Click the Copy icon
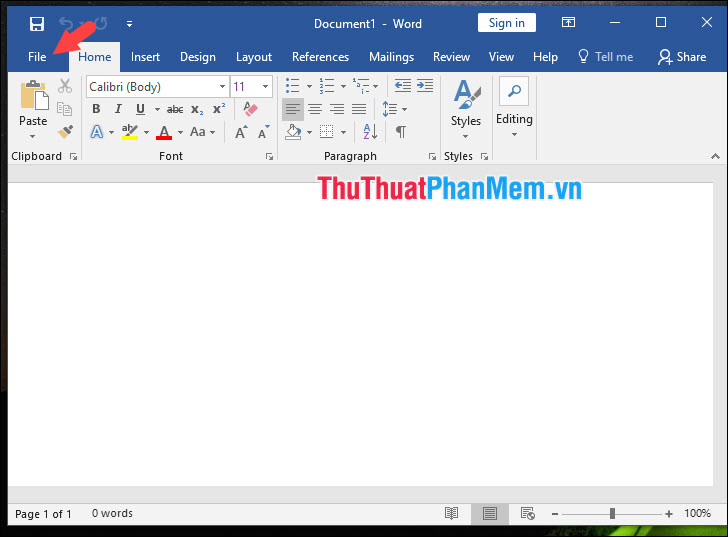Viewport: 728px width, 537px height. click(x=64, y=109)
